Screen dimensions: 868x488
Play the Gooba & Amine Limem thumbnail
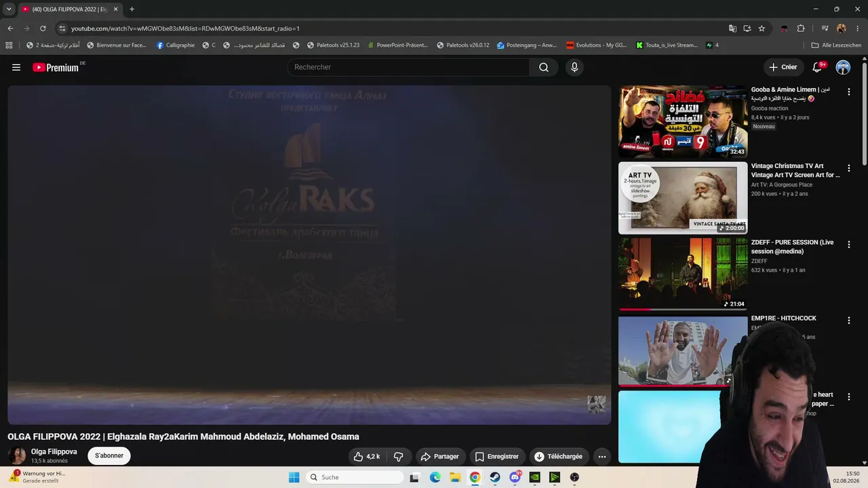(x=683, y=121)
